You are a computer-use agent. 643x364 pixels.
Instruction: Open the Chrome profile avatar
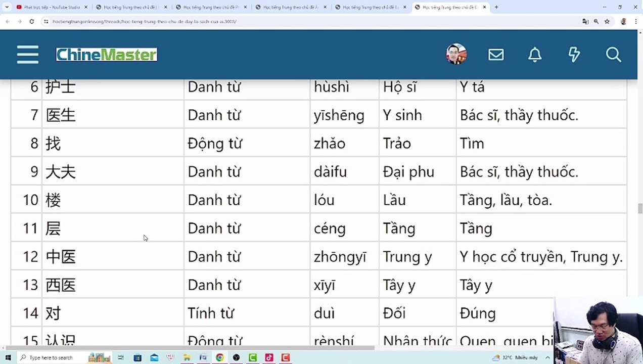click(x=623, y=22)
